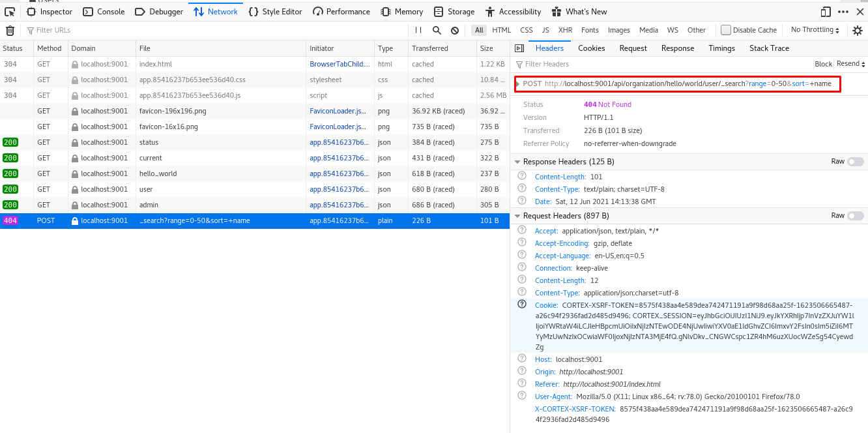Filter requests by XHR type
The width and height of the screenshot is (868, 433).
[566, 30]
